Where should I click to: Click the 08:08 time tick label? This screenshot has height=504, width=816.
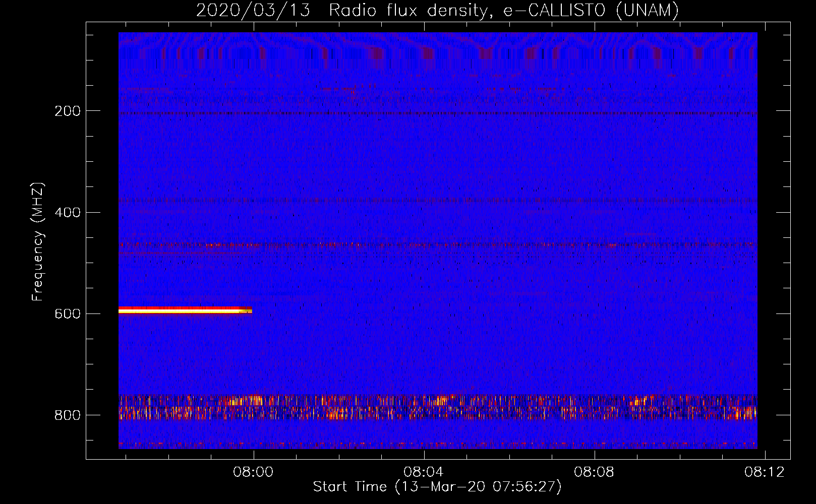click(595, 472)
